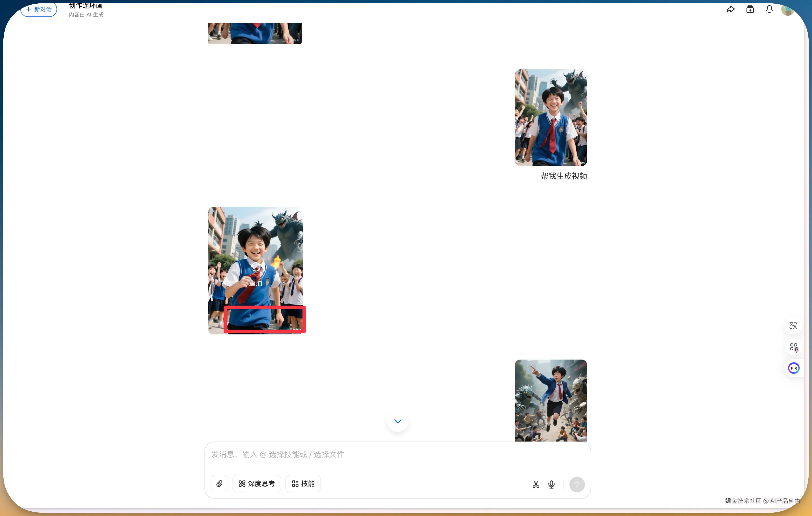Start voice input with the microphone icon
The height and width of the screenshot is (516, 812).
click(551, 485)
